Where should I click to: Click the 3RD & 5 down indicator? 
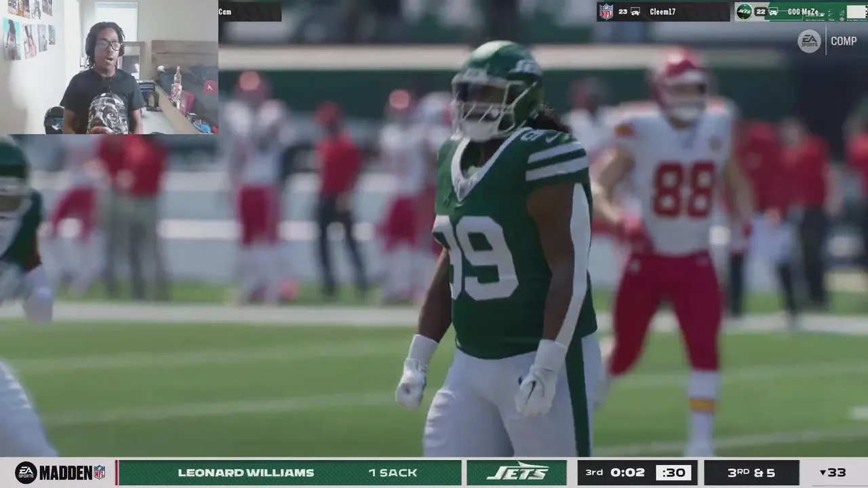[x=751, y=472]
